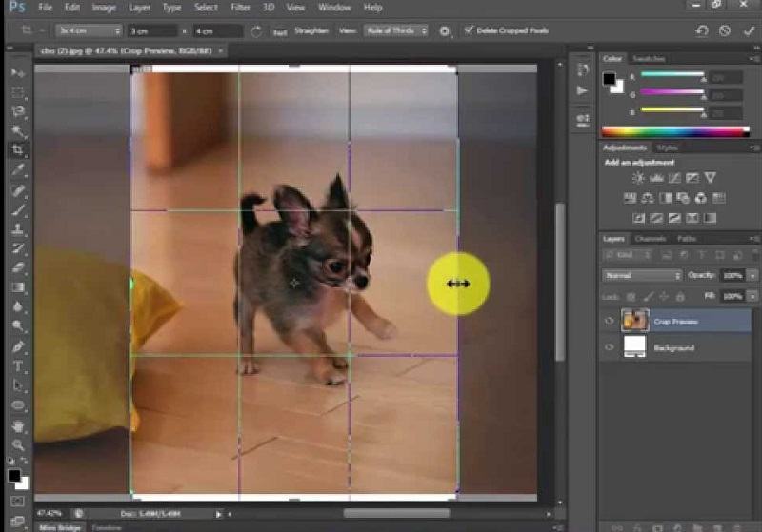The height and width of the screenshot is (532, 762).
Task: Switch to the Swatches tab
Action: (x=649, y=59)
